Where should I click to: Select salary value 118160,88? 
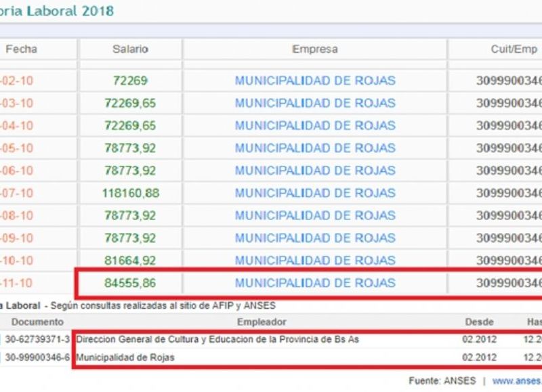click(131, 193)
